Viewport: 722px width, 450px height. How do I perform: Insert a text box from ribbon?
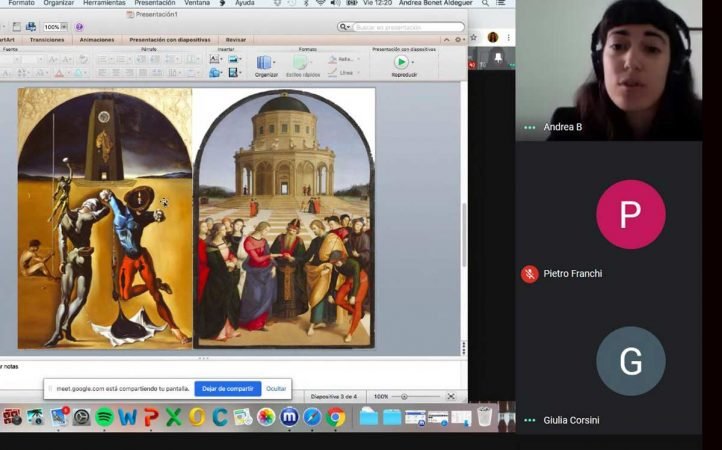[x=214, y=59]
